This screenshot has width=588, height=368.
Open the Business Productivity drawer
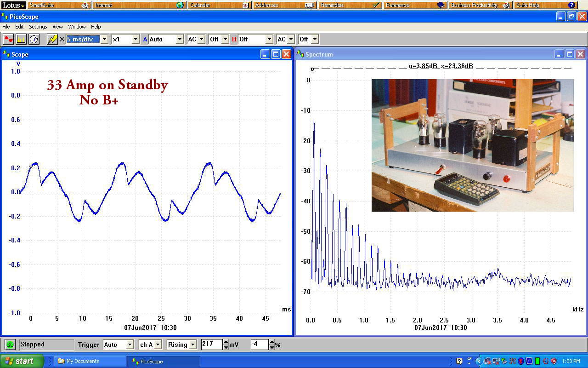481,5
